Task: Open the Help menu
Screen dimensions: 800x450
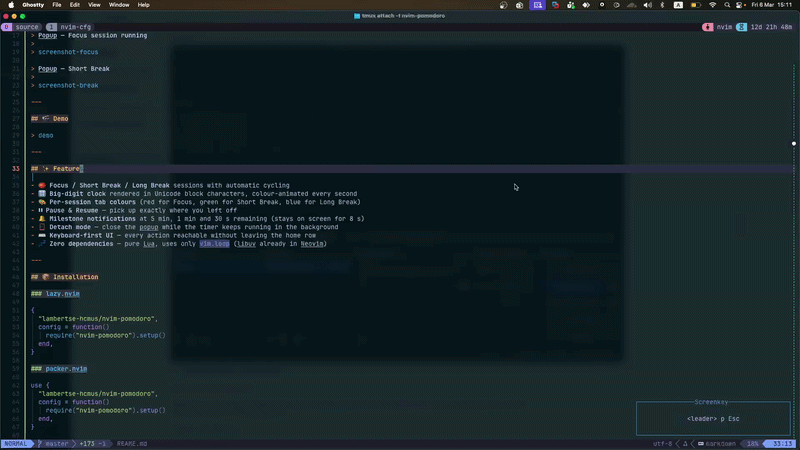Action: (143, 5)
